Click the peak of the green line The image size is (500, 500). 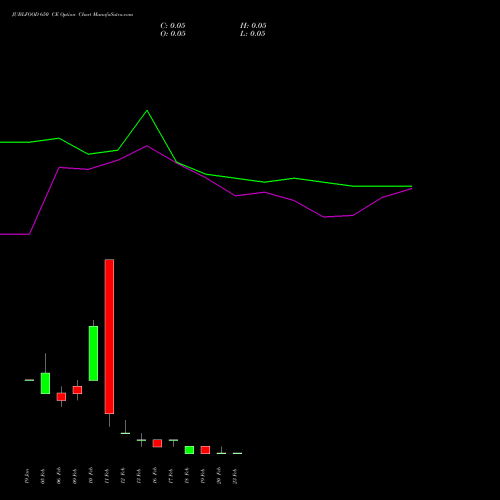pyautogui.click(x=147, y=110)
